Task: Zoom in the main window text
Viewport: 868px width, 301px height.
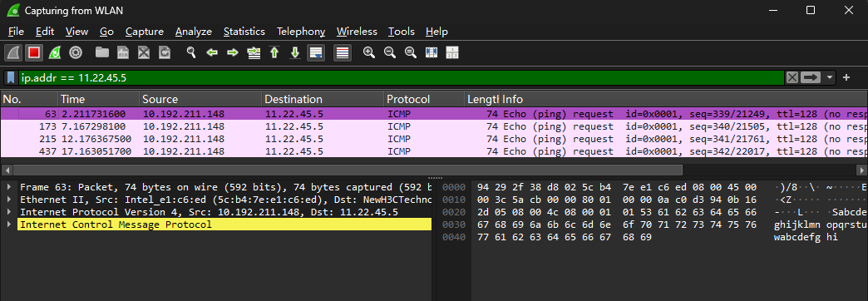Action: pyautogui.click(x=368, y=52)
